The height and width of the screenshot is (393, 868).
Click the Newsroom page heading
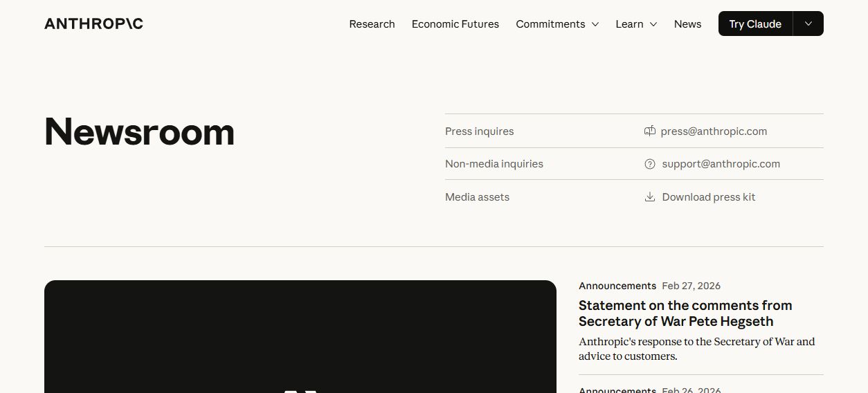139,131
